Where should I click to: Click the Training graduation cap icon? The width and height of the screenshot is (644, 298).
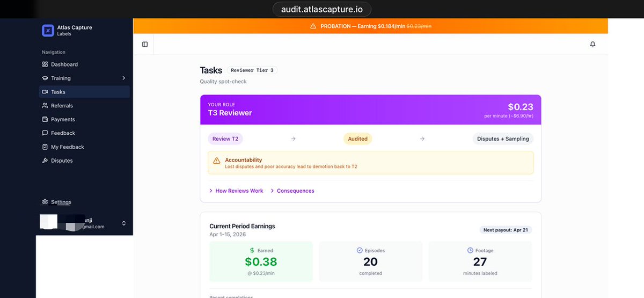click(x=45, y=78)
